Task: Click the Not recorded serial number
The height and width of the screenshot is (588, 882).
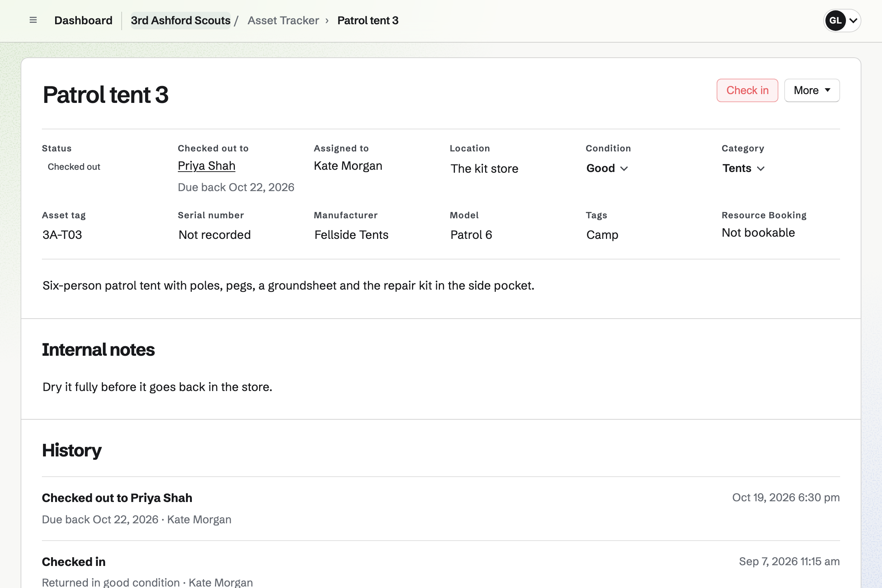Action: [215, 235]
